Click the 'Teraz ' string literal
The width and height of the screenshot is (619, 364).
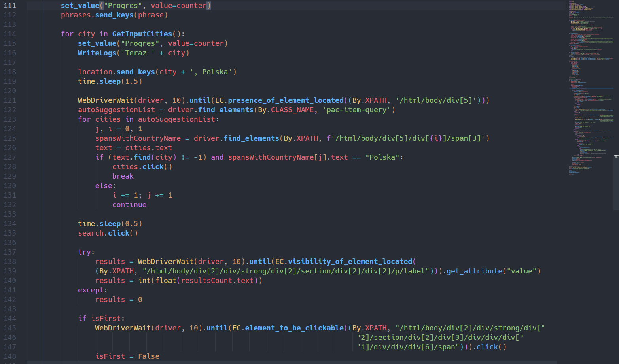(138, 53)
